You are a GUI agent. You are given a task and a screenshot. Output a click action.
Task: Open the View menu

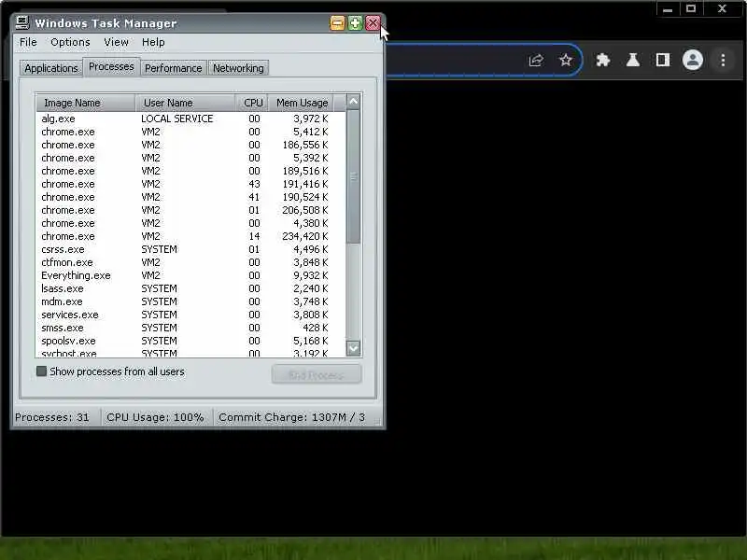click(116, 42)
